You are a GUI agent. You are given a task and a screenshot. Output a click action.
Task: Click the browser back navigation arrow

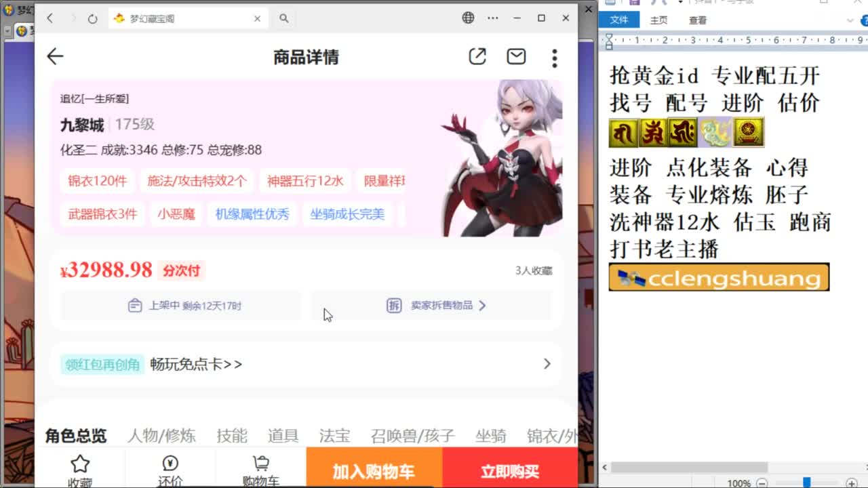(x=50, y=18)
